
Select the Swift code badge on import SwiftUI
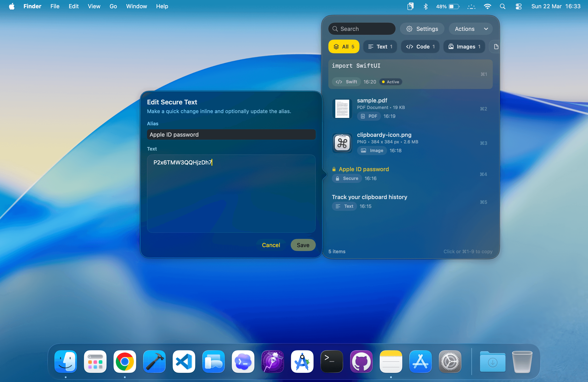coord(346,82)
